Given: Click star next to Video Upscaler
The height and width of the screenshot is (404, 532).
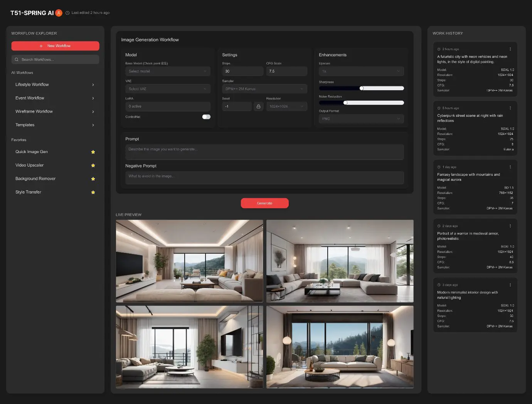Looking at the screenshot, I should 93,165.
